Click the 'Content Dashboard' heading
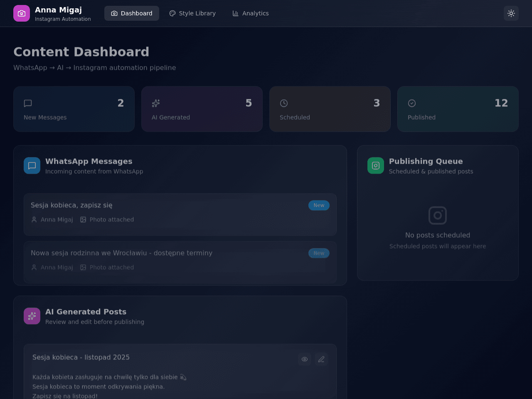 [81, 52]
